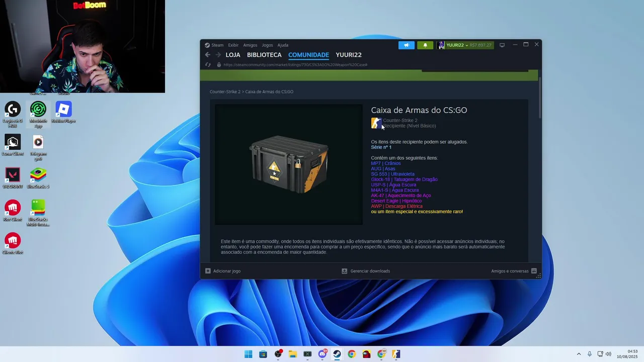Click the AWP | Descarga Elétrica item text
The height and width of the screenshot is (362, 644).
pos(396,206)
